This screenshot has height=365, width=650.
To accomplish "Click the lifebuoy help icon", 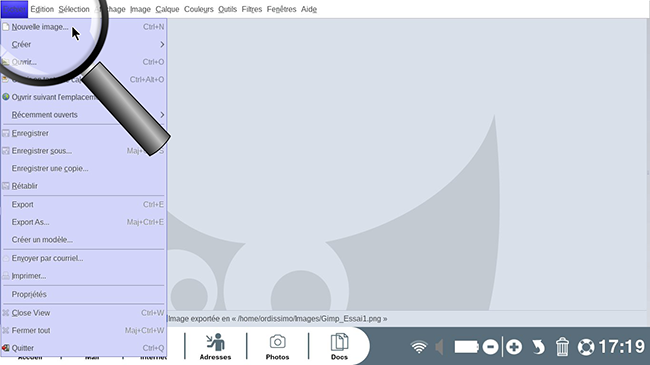I will (586, 347).
